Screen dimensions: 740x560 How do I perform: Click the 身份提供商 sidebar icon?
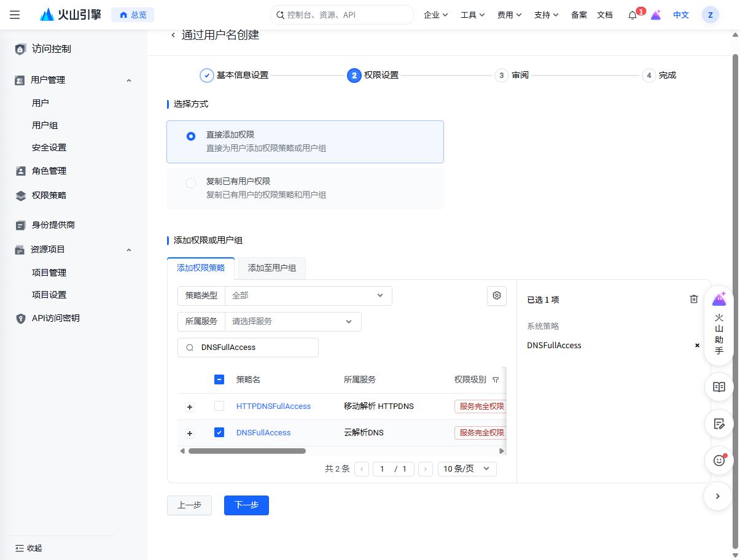point(21,225)
